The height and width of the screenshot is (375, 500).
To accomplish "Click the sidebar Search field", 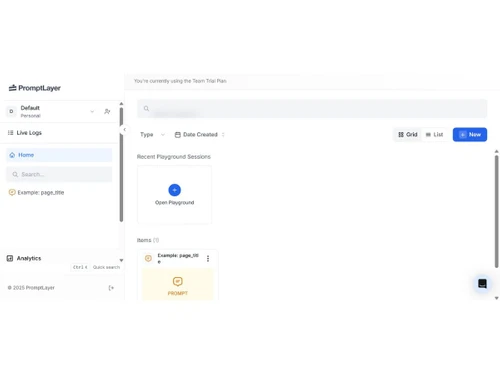I will (x=59, y=174).
